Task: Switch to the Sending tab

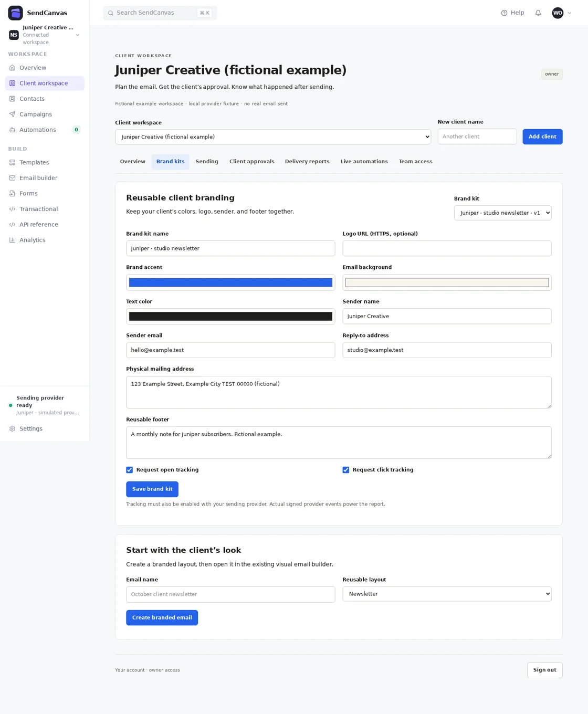Action: [207, 162]
